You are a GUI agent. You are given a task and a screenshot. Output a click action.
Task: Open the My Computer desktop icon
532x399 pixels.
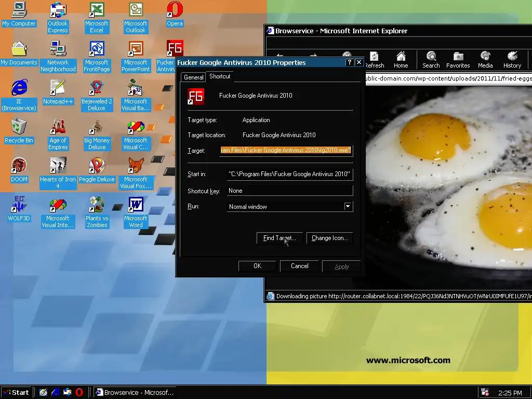tap(19, 14)
